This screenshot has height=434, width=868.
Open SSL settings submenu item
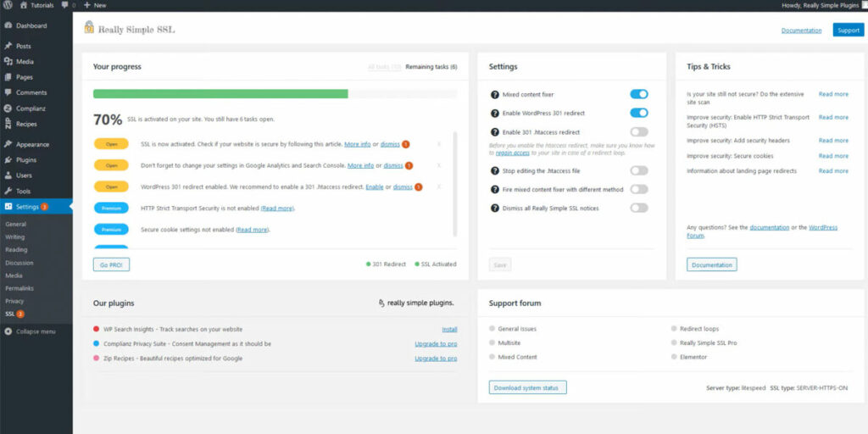click(x=10, y=314)
